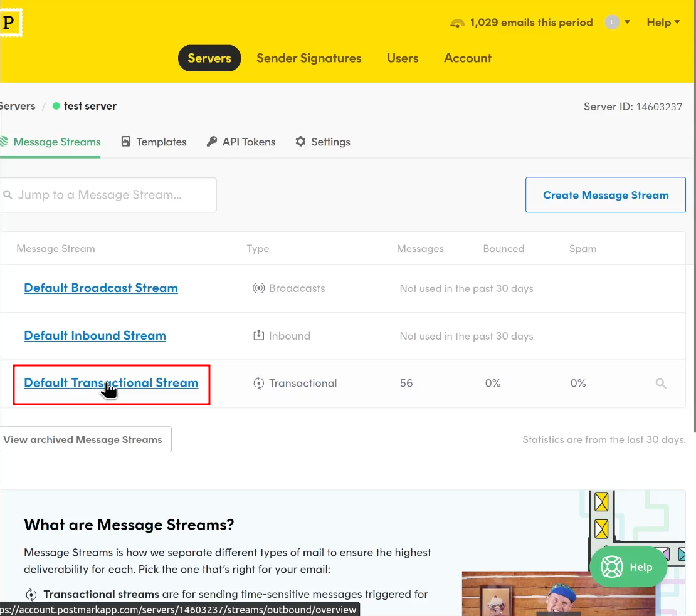This screenshot has height=616, width=696.
Task: Click the Settings gear icon
Action: tap(300, 142)
